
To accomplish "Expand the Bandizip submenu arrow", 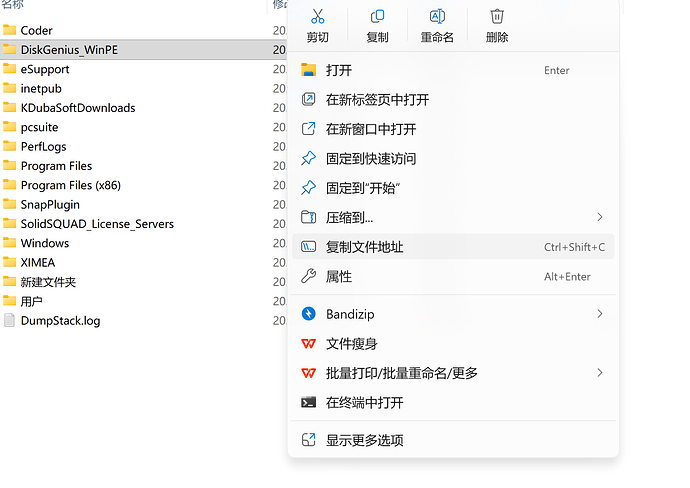I will click(x=600, y=314).
